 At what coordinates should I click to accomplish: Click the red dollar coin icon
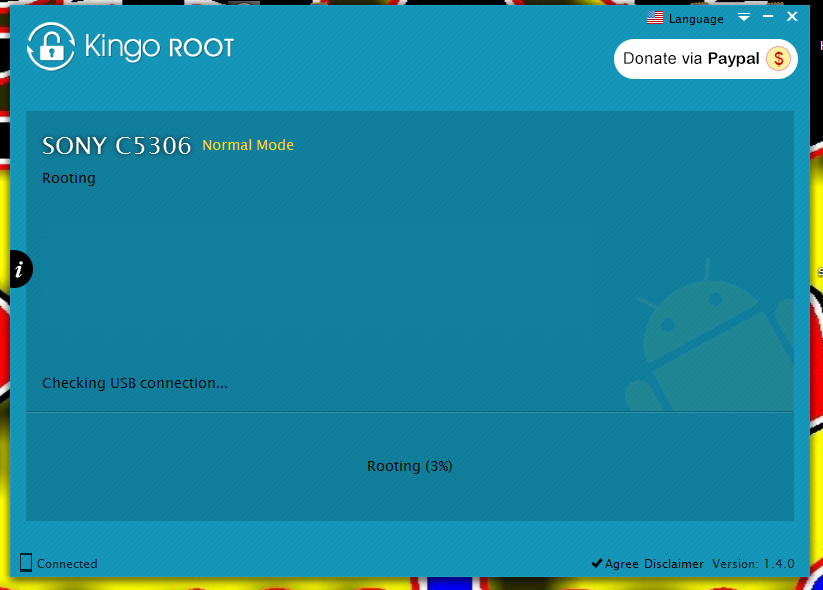pyautogui.click(x=778, y=58)
